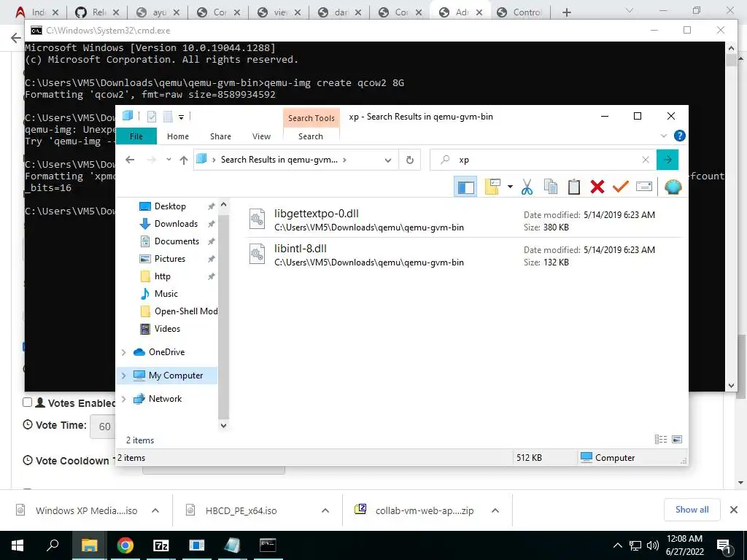Open menu for collab-vm-web-app zip download

(495, 510)
